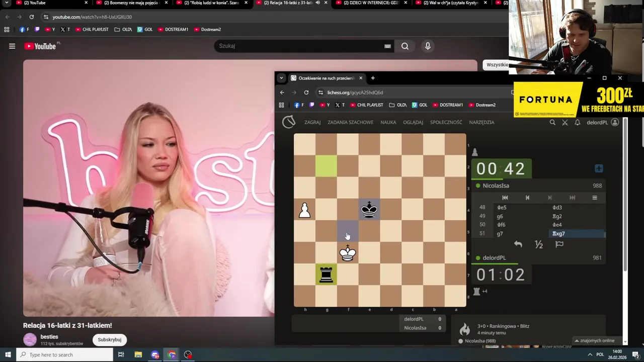Go back in the lichess window
The width and height of the screenshot is (644, 362).
click(x=282, y=93)
